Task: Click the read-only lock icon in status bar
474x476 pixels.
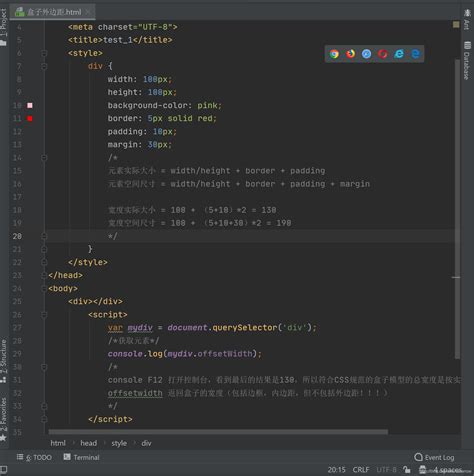Action: [407, 469]
